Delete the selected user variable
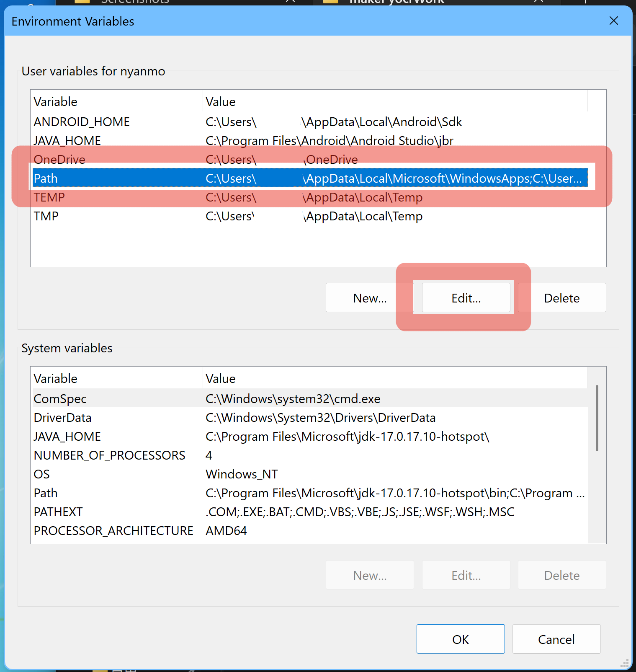 coord(561,298)
